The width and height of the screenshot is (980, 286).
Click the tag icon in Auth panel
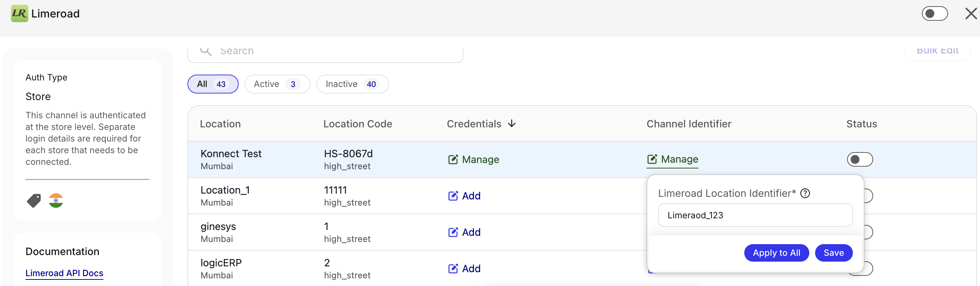click(34, 200)
